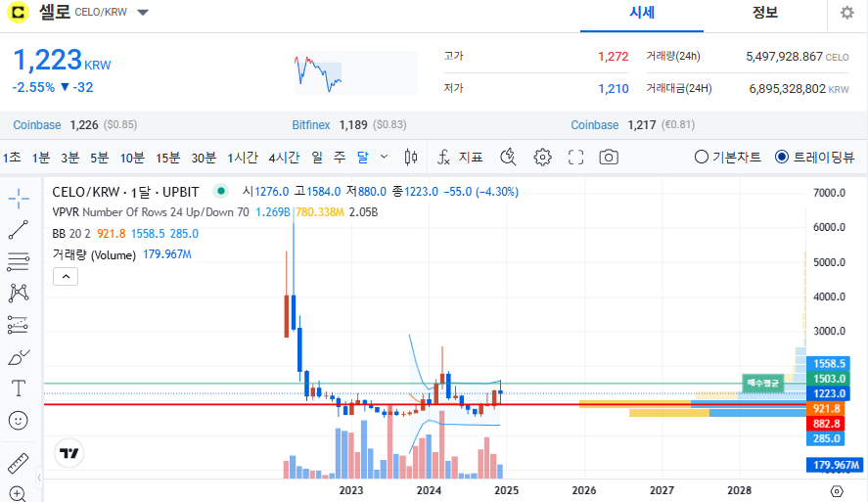Open page settings gear at top right
This screenshot has height=502, width=868.
(x=847, y=13)
